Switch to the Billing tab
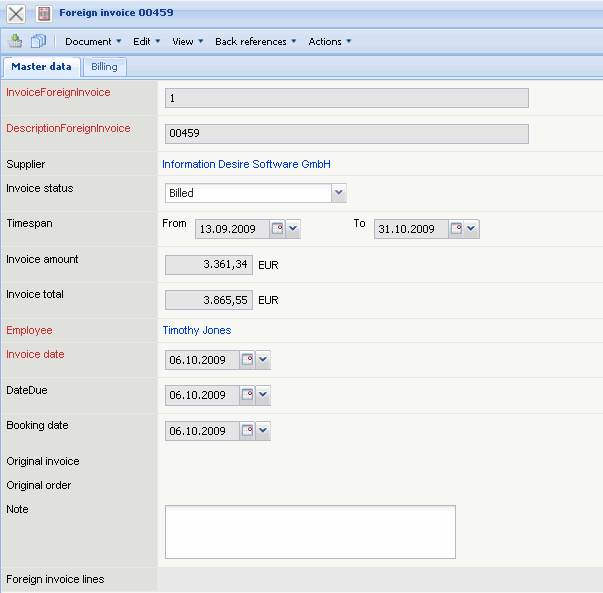Viewport: 603px width, 593px height. (x=104, y=67)
